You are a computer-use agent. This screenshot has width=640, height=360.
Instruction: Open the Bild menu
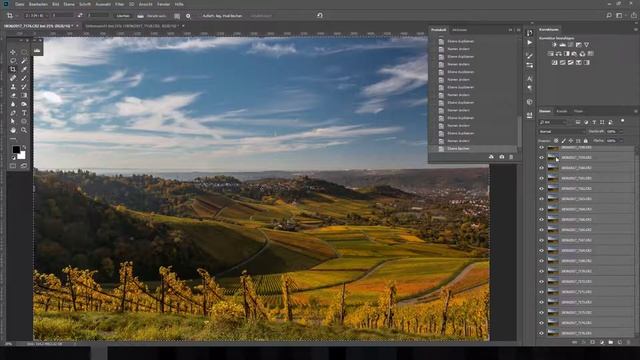pyautogui.click(x=56, y=4)
